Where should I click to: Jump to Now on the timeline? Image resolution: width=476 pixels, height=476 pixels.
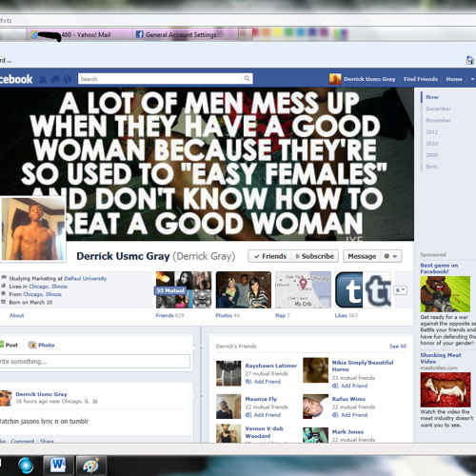[x=432, y=97]
